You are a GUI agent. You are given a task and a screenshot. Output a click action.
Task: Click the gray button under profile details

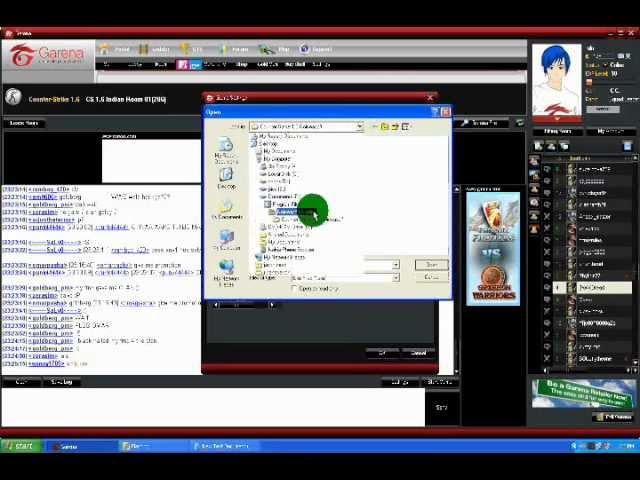pos(603,109)
